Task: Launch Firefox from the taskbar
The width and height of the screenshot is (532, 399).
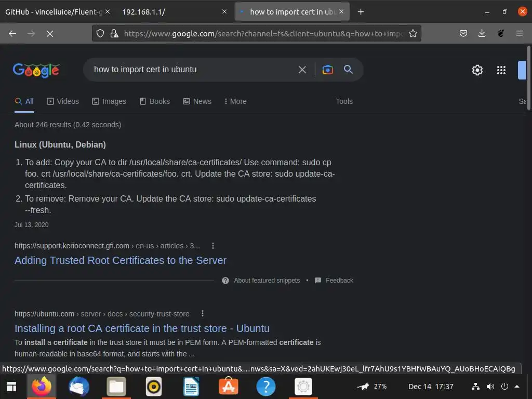Action: pyautogui.click(x=42, y=387)
